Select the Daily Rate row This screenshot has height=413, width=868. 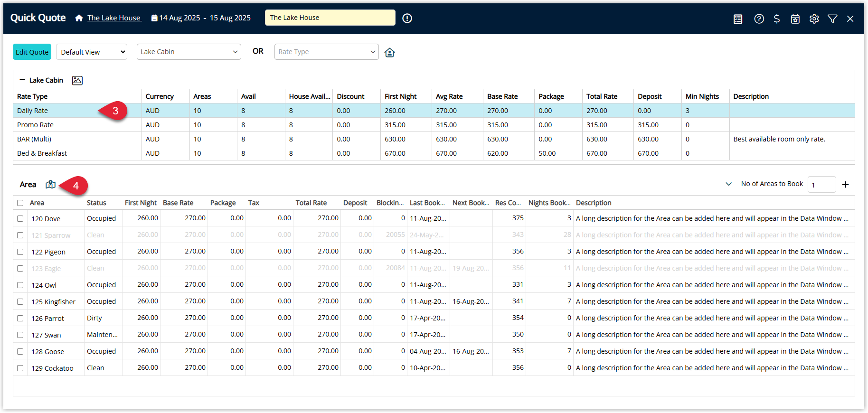434,111
